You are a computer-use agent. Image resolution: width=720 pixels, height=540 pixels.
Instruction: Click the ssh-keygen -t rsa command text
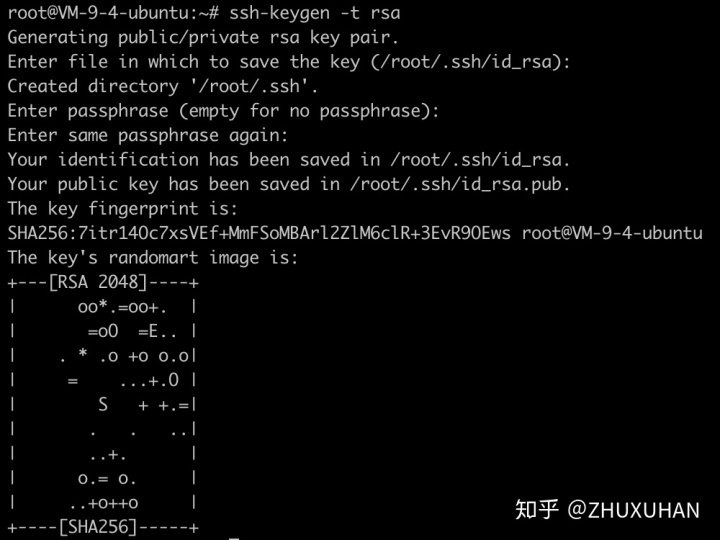[314, 13]
